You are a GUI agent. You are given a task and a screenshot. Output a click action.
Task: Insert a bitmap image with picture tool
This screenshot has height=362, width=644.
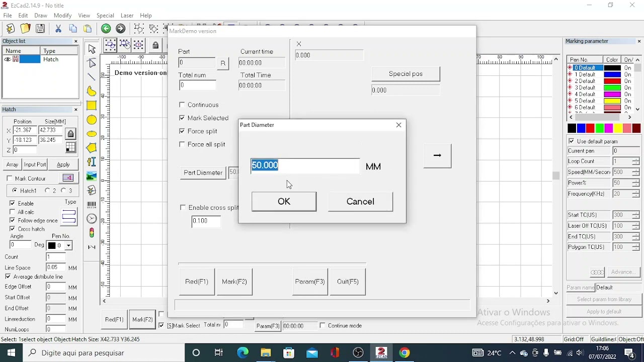tap(92, 176)
